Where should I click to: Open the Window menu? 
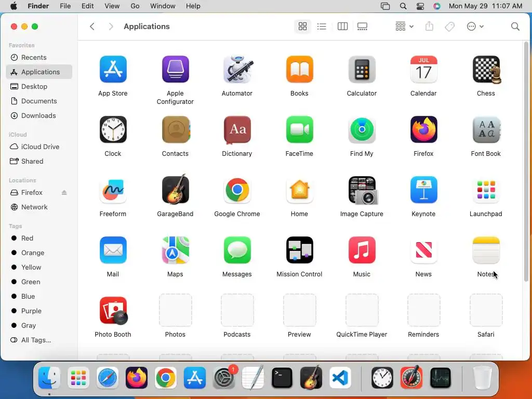[x=163, y=6]
